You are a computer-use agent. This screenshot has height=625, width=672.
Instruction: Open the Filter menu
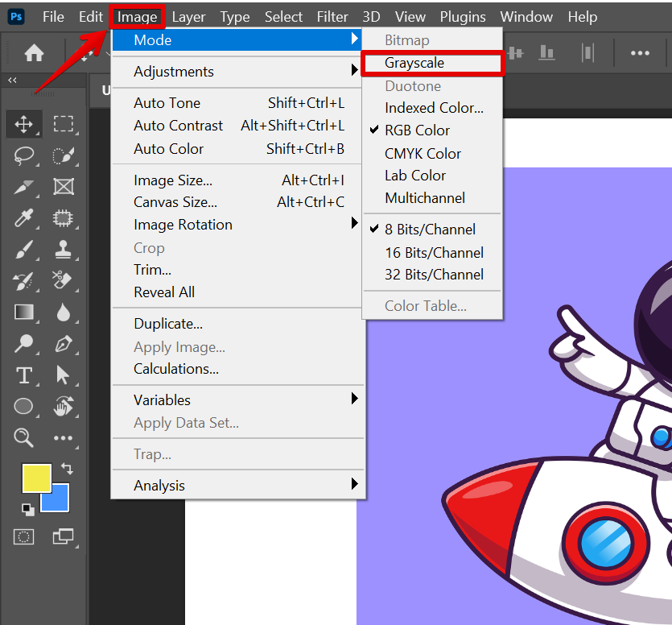[x=332, y=17]
